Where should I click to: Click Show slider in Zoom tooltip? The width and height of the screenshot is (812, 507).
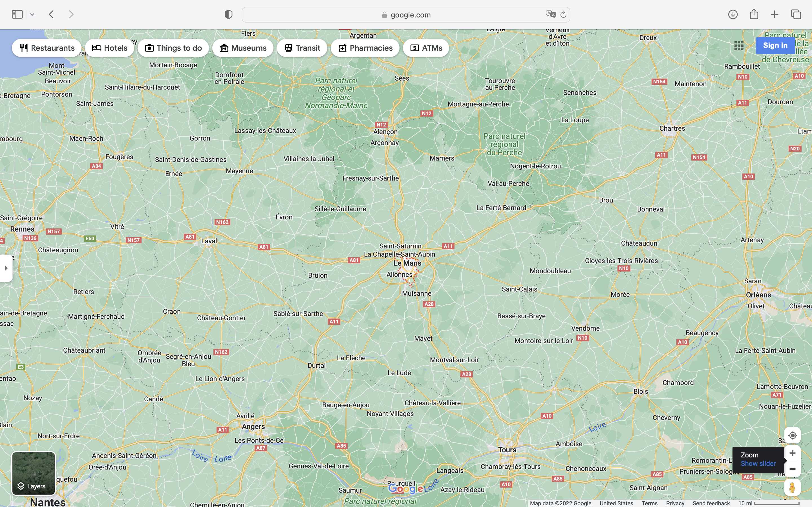pos(758,463)
